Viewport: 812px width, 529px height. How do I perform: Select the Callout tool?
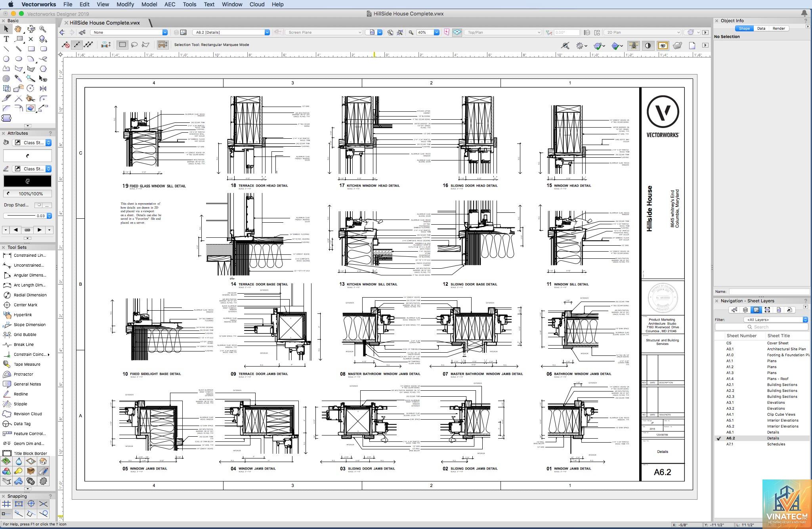pos(19,39)
